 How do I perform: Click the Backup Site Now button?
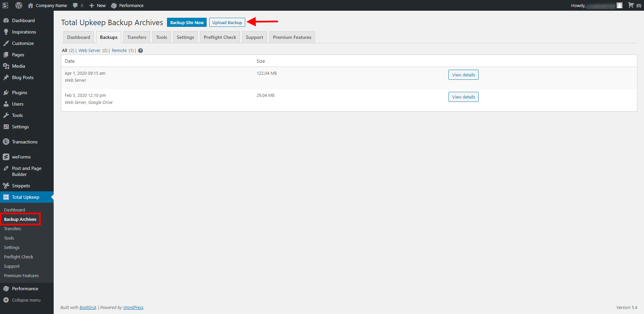point(186,22)
